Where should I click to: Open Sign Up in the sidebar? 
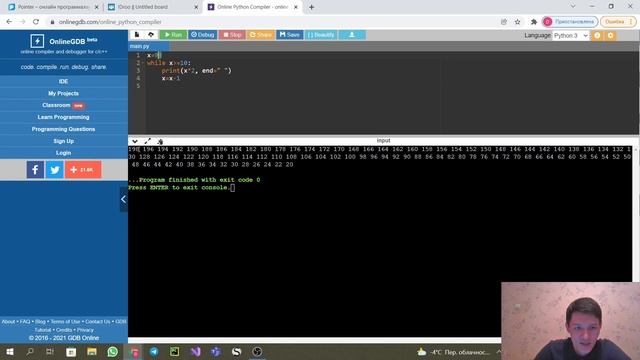click(x=63, y=141)
